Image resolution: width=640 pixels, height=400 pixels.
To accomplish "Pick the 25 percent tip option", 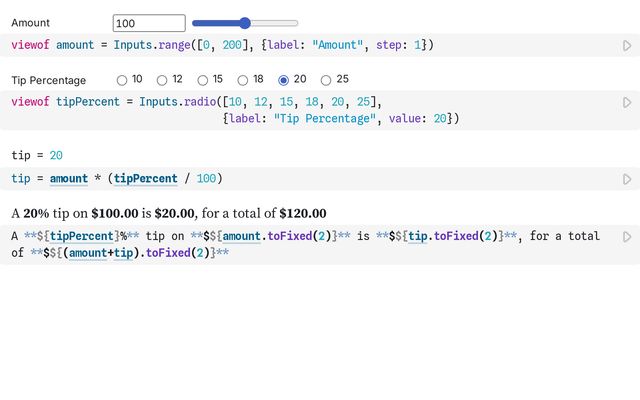I will coord(326,80).
